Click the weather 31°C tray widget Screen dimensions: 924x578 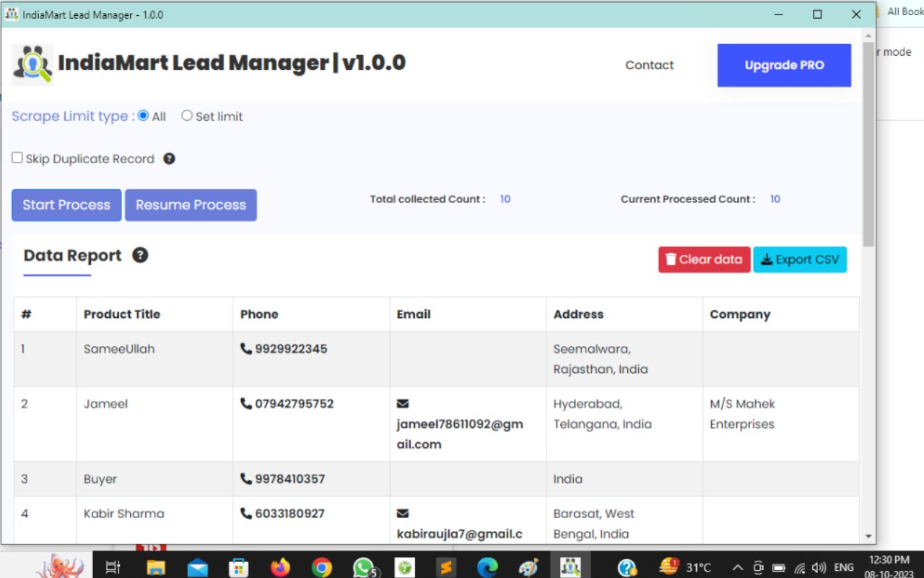tap(686, 567)
